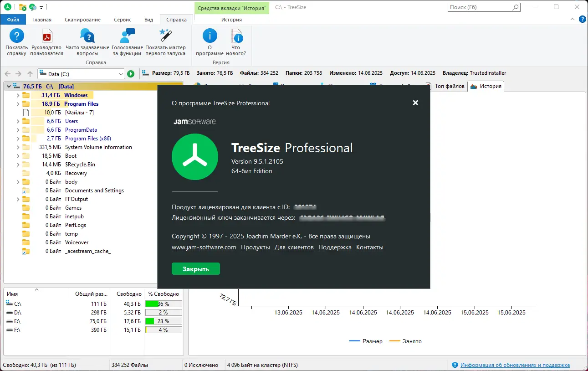Close the About dialog with the X

pyautogui.click(x=415, y=103)
